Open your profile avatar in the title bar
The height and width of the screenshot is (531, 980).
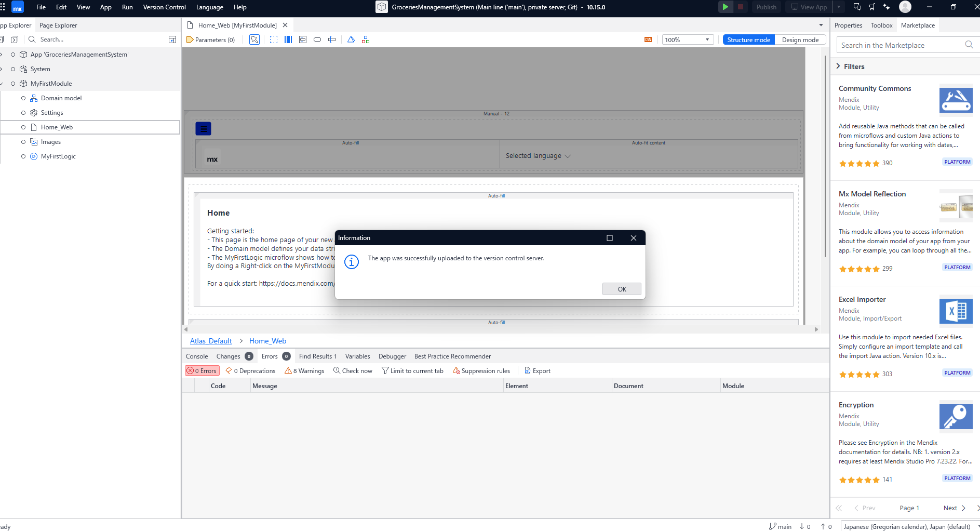pos(905,7)
